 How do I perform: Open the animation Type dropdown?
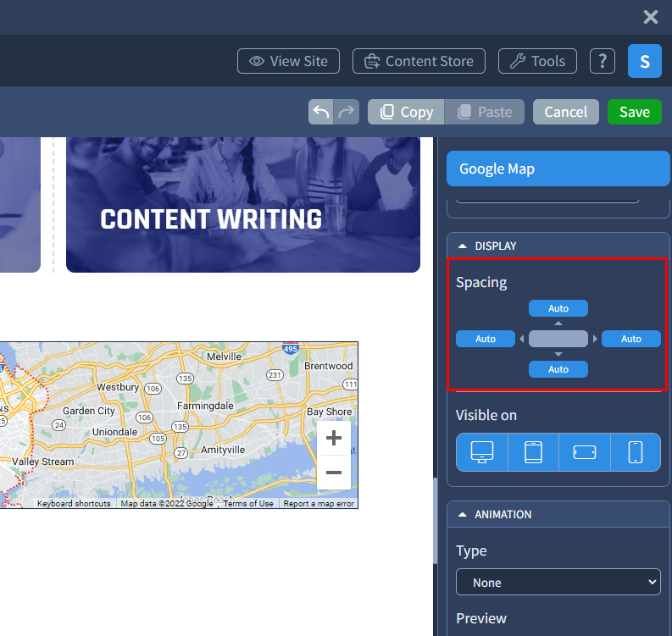point(558,583)
